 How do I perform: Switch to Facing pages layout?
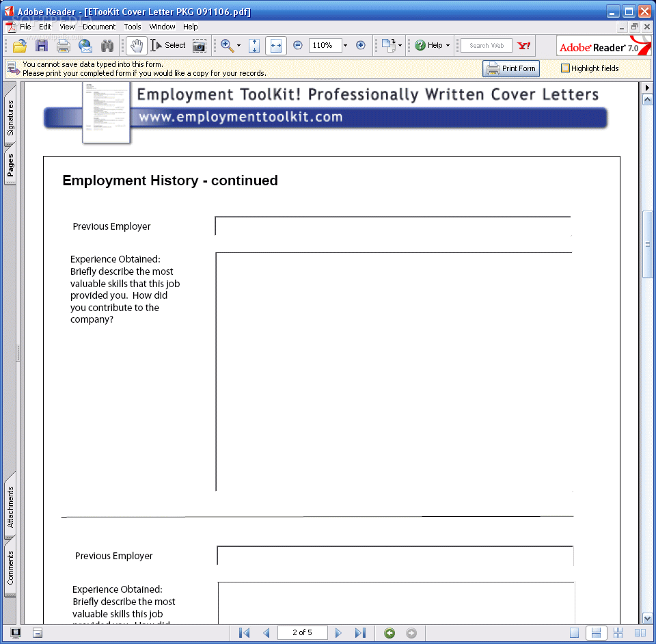pyautogui.click(x=640, y=633)
